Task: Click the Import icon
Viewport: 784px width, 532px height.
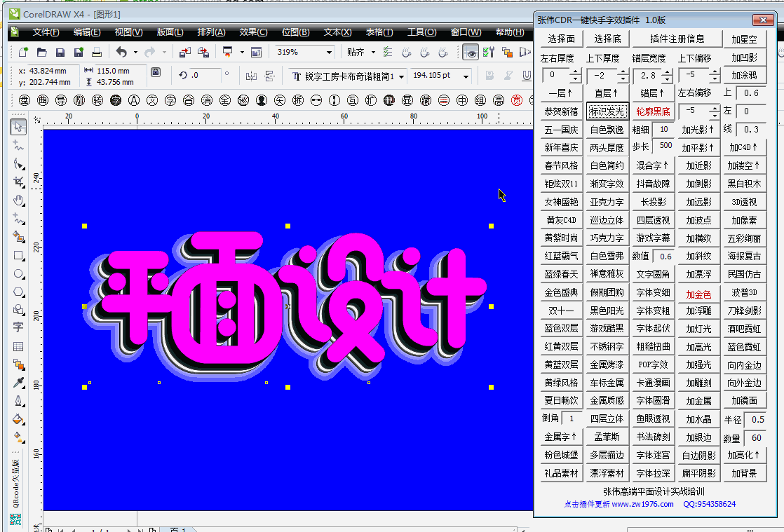Action: 185,52
